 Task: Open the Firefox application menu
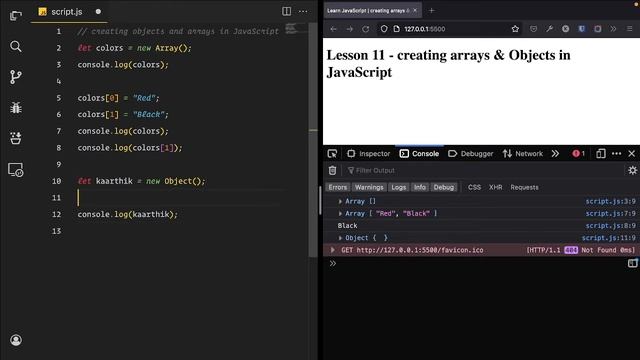click(x=629, y=29)
